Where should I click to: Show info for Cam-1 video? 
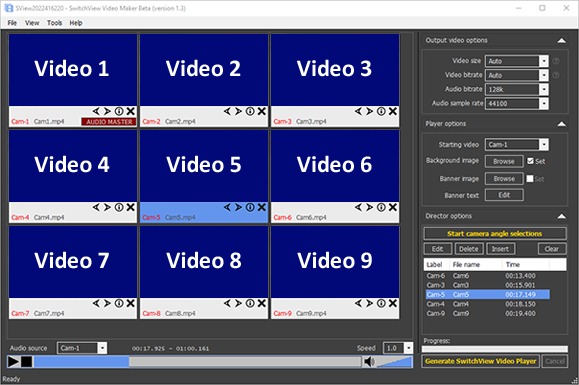click(x=119, y=111)
